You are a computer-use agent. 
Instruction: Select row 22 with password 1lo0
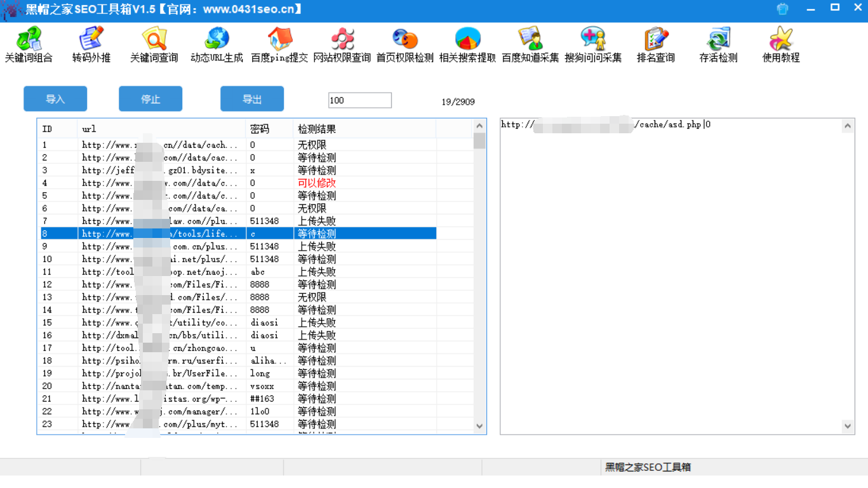pyautogui.click(x=238, y=411)
